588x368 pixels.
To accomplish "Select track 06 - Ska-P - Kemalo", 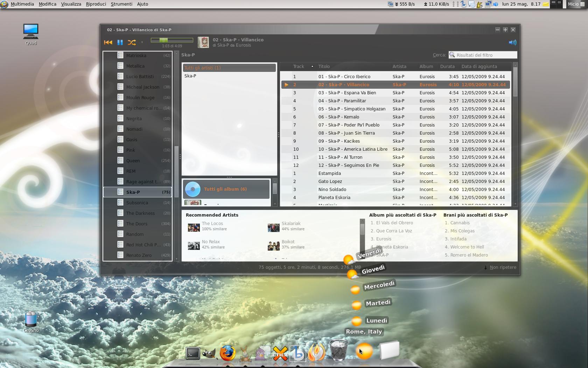I will pyautogui.click(x=395, y=117).
